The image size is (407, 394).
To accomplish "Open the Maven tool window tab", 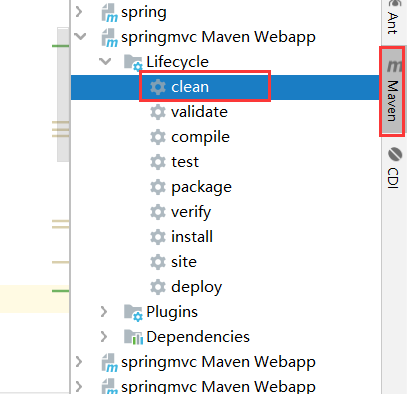I will (x=392, y=91).
